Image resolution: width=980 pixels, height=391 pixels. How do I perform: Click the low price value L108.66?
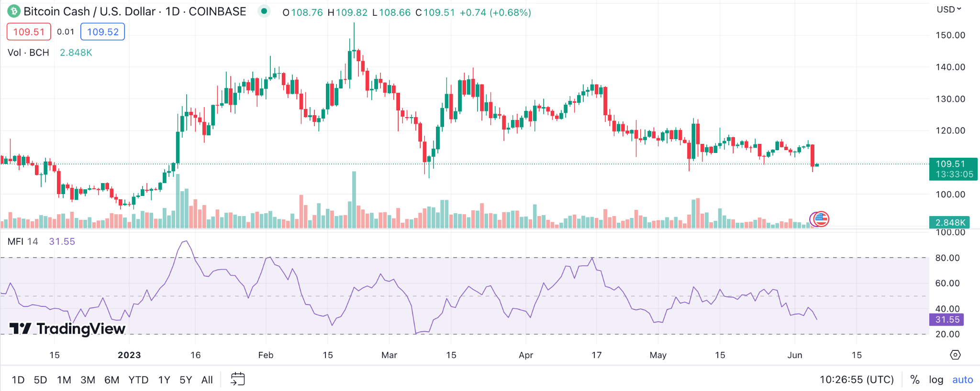click(x=391, y=12)
